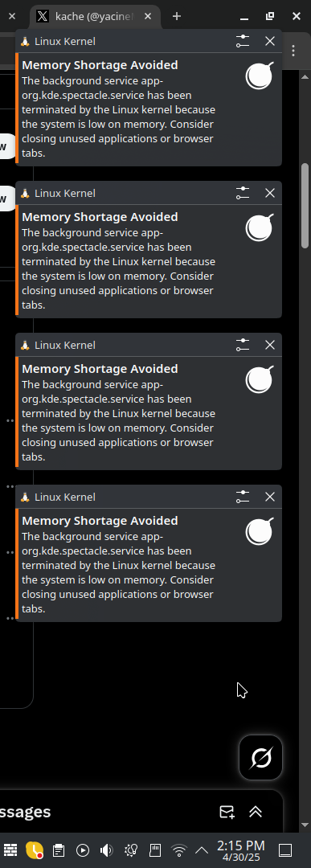Expand the Messages drawer with double chevron
Image resolution: width=311 pixels, height=868 pixels.
(x=255, y=812)
